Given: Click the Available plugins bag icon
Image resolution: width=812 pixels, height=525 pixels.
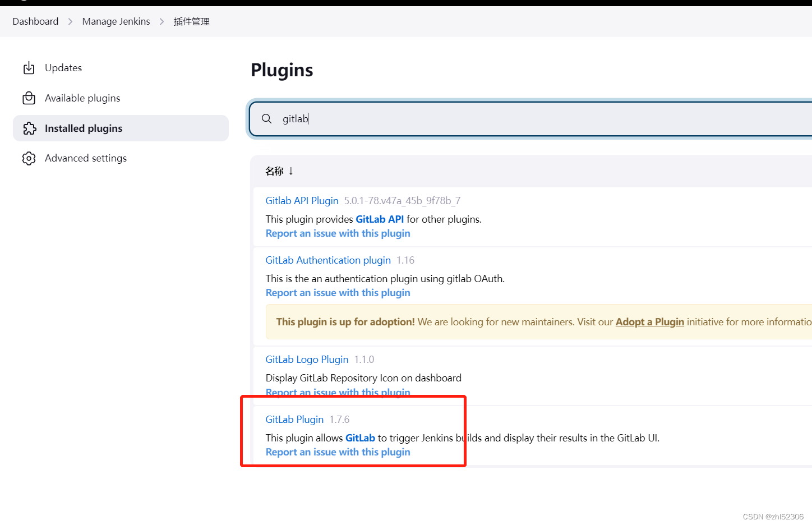Looking at the screenshot, I should coord(29,98).
